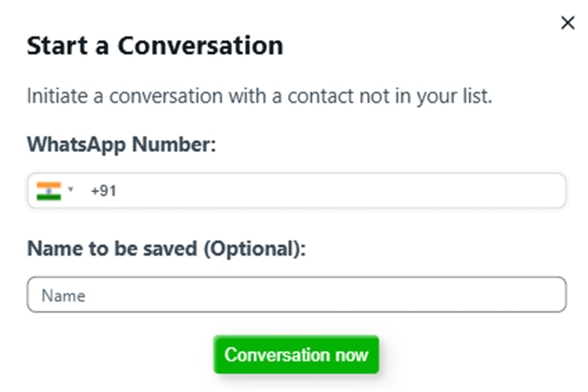Close the Start a Conversation dialog
The width and height of the screenshot is (588, 392).
point(568,23)
